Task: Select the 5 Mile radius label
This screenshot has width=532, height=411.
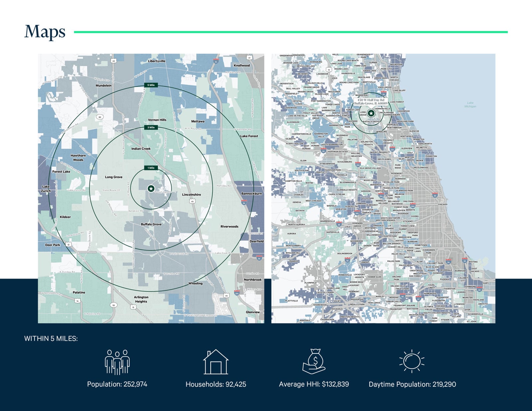Action: (151, 85)
